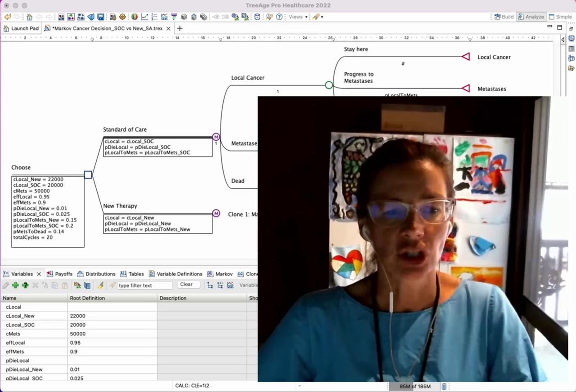This screenshot has height=392, width=576.
Task: Click the blue book icon in Variables toolbar
Action: pyautogui.click(x=87, y=285)
